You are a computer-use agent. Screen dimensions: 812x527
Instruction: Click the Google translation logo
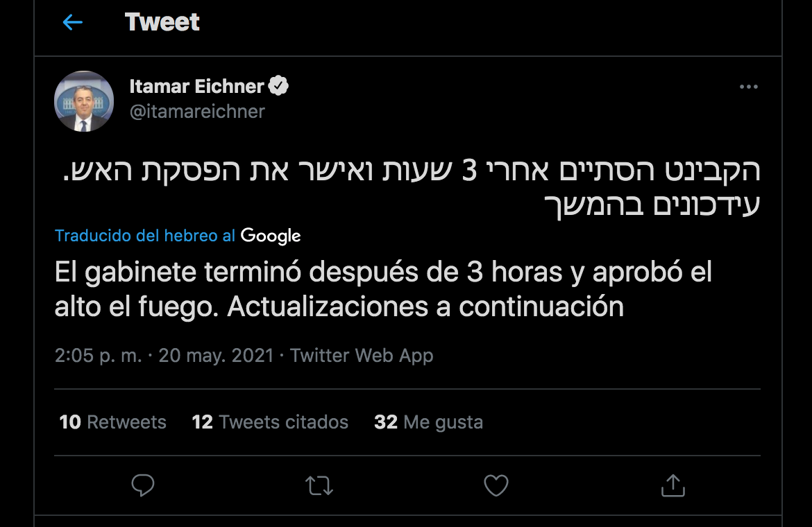click(x=271, y=236)
